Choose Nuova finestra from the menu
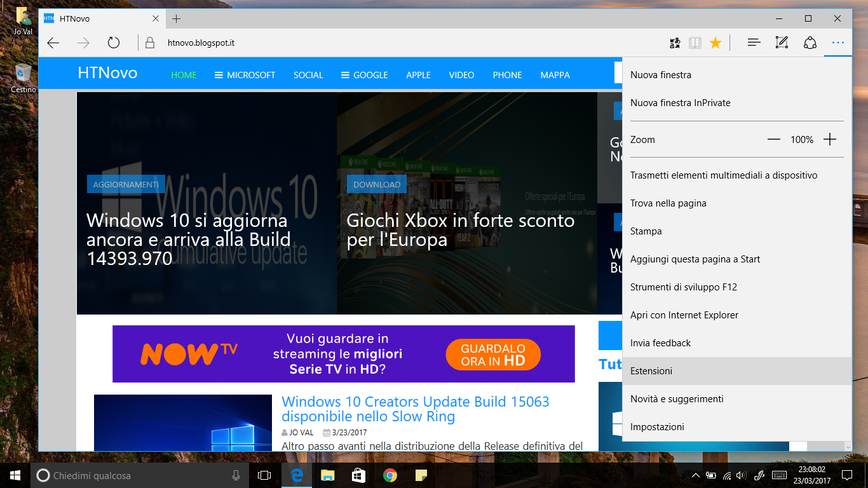The height and width of the screenshot is (488, 868). pos(737,75)
